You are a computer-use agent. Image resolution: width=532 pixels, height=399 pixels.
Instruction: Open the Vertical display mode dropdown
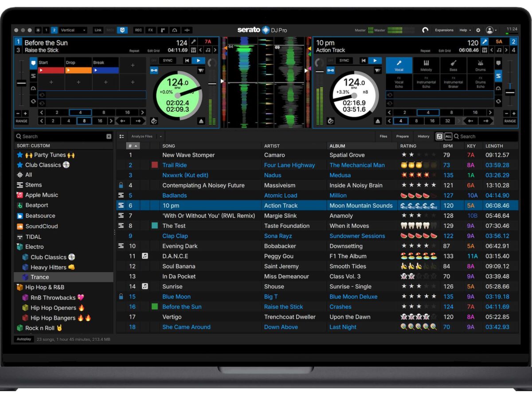tap(73, 30)
